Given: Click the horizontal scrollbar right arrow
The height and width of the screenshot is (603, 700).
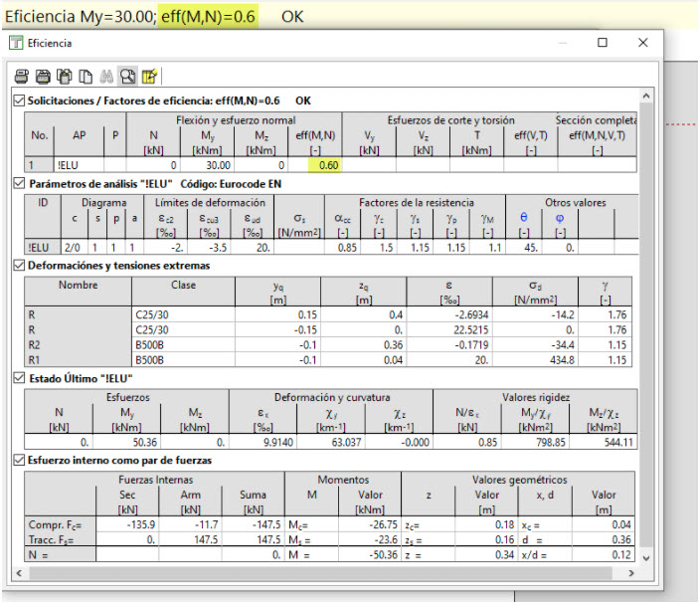Looking at the screenshot, I should [x=631, y=573].
